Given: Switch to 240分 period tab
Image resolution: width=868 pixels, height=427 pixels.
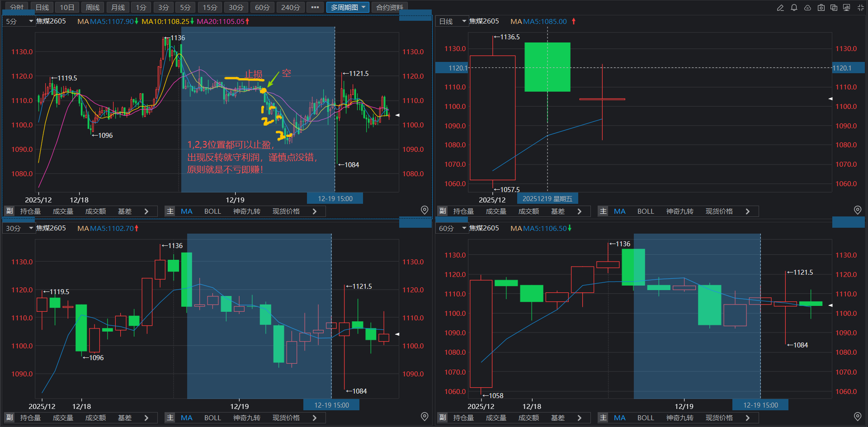Looking at the screenshot, I should 290,8.
